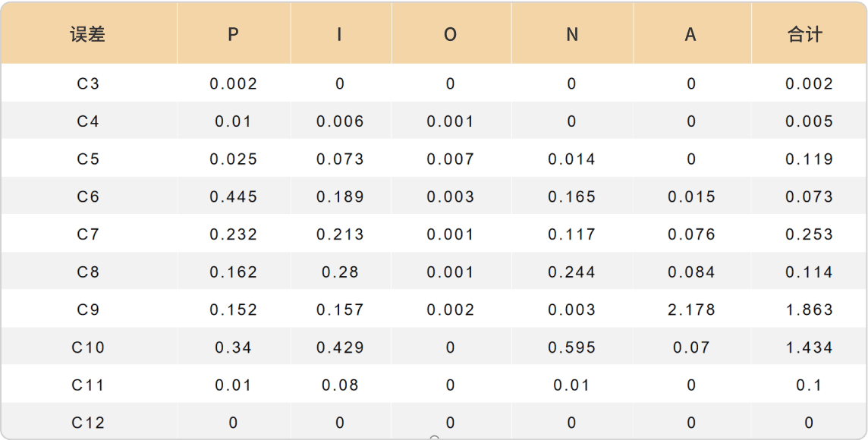Select the A column header

pyautogui.click(x=690, y=34)
